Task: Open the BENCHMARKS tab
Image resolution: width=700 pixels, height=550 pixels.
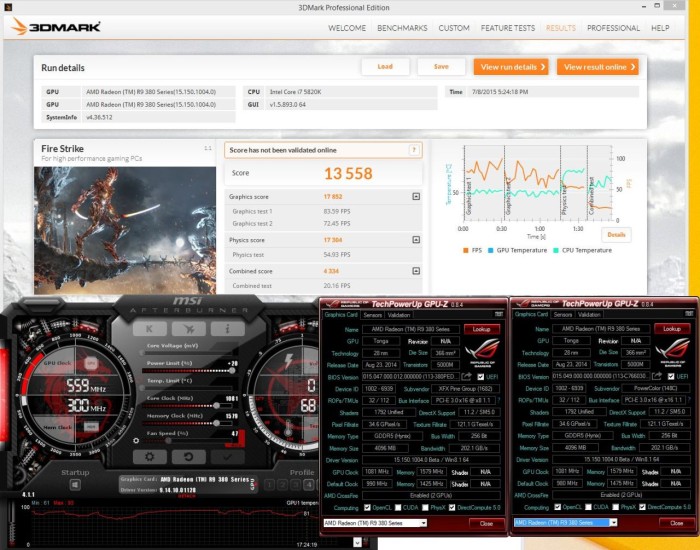Action: [x=402, y=28]
